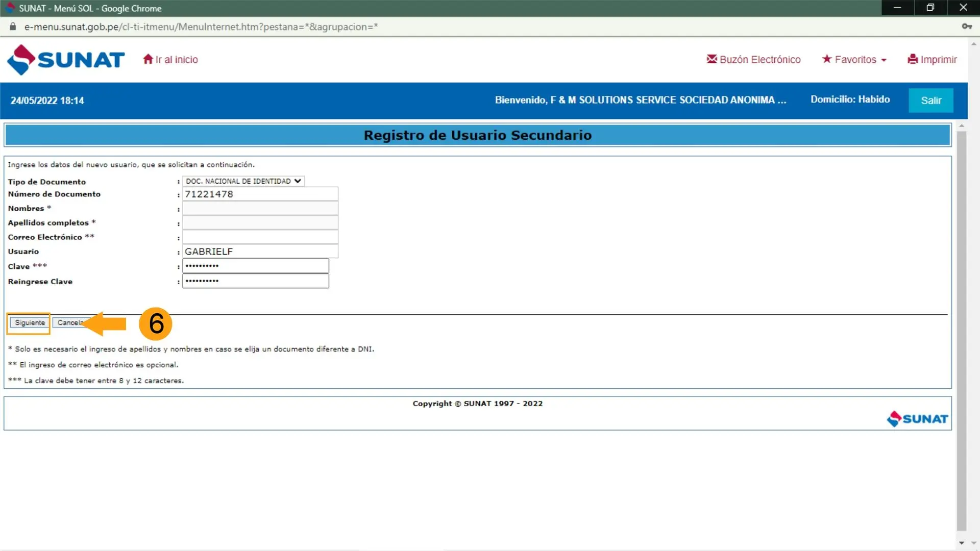Click the SUNAT logo in the header

click(x=66, y=60)
